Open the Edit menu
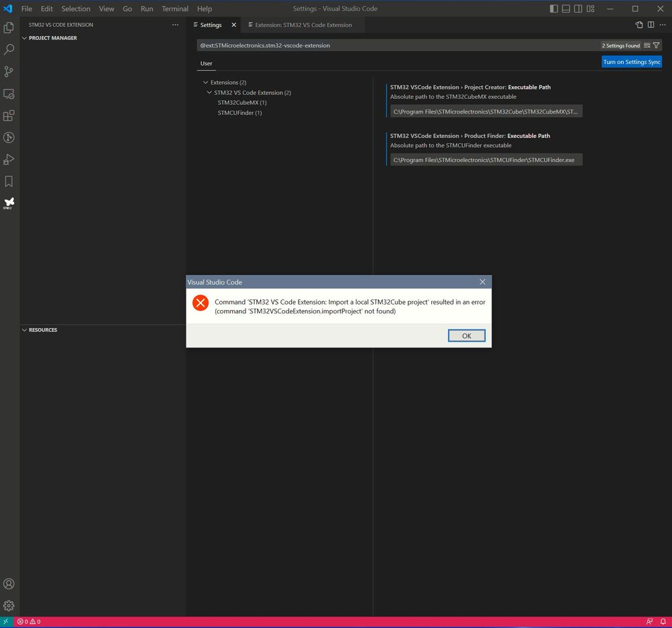This screenshot has height=628, width=672. [x=46, y=9]
